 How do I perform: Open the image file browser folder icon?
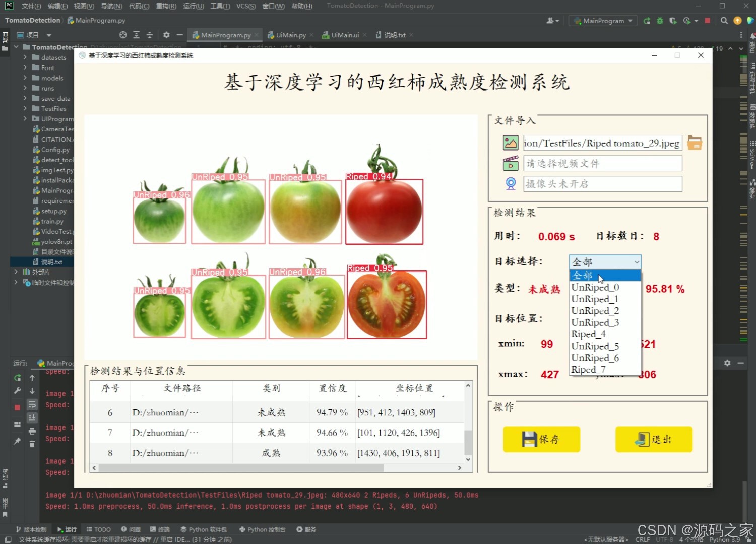[x=695, y=143]
